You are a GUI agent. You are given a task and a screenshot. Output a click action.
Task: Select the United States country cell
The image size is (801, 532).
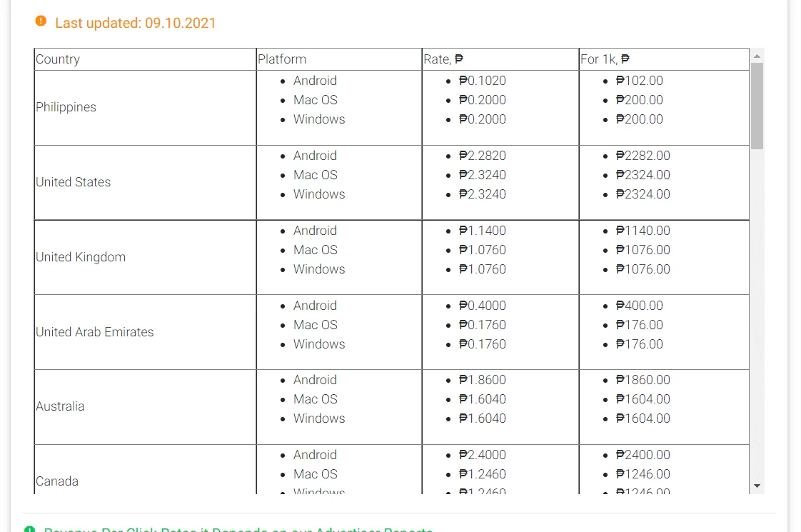point(145,182)
